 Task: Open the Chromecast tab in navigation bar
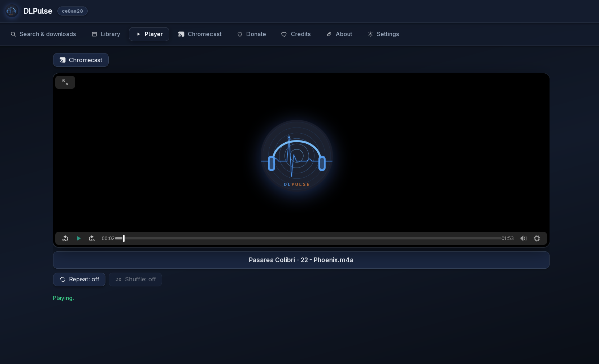(200, 34)
